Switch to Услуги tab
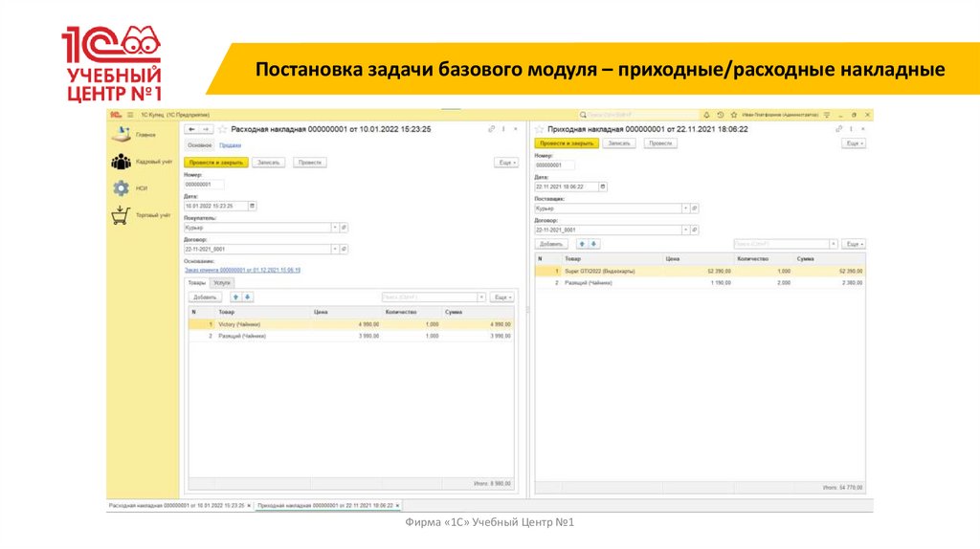This screenshot has width=980, height=549. (221, 283)
